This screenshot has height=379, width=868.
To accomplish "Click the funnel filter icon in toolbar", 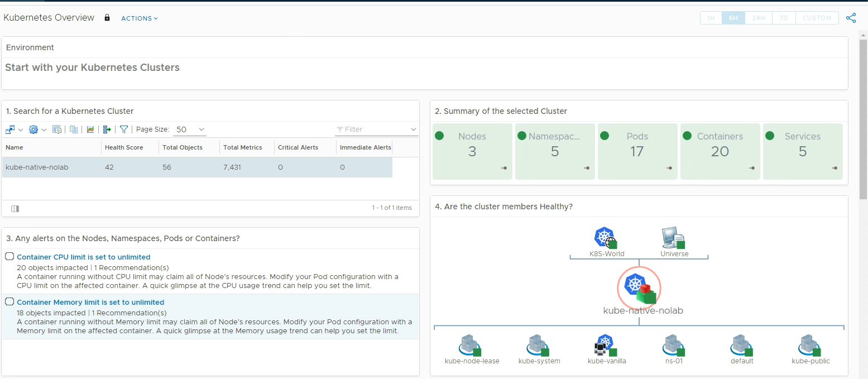I will (x=124, y=129).
